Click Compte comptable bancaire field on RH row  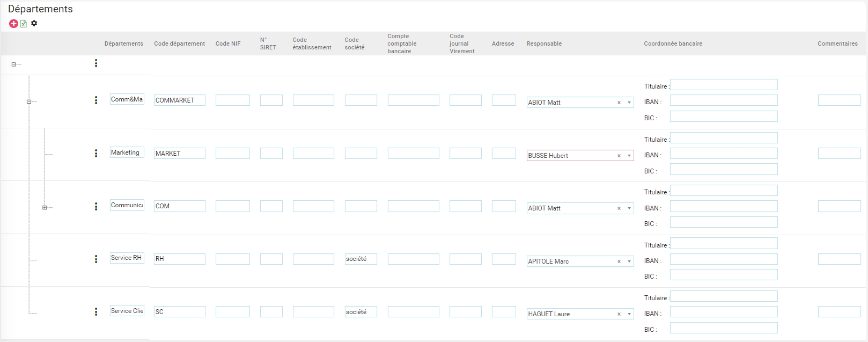point(414,259)
